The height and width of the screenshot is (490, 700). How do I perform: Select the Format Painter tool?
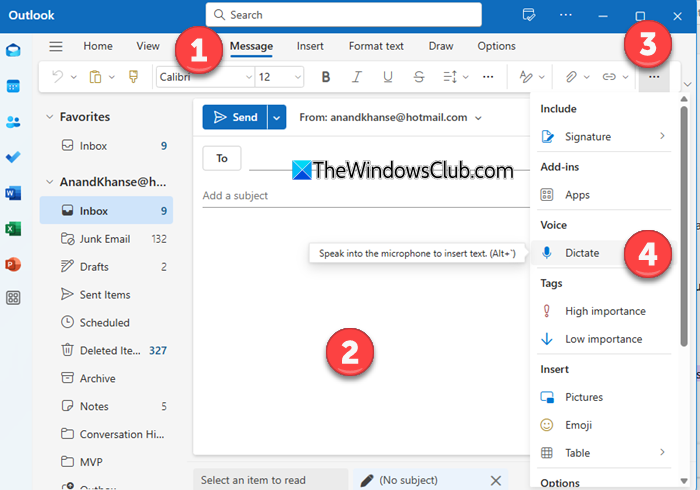pyautogui.click(x=133, y=77)
